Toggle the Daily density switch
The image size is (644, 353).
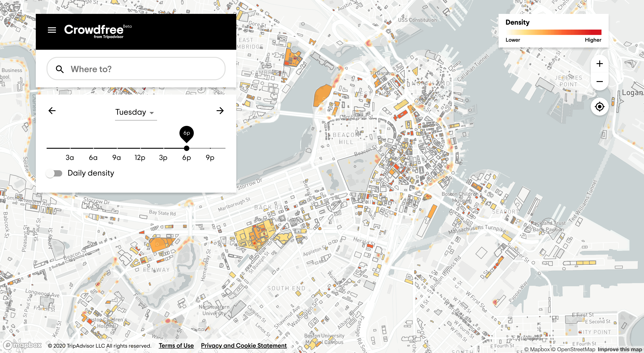pos(54,173)
